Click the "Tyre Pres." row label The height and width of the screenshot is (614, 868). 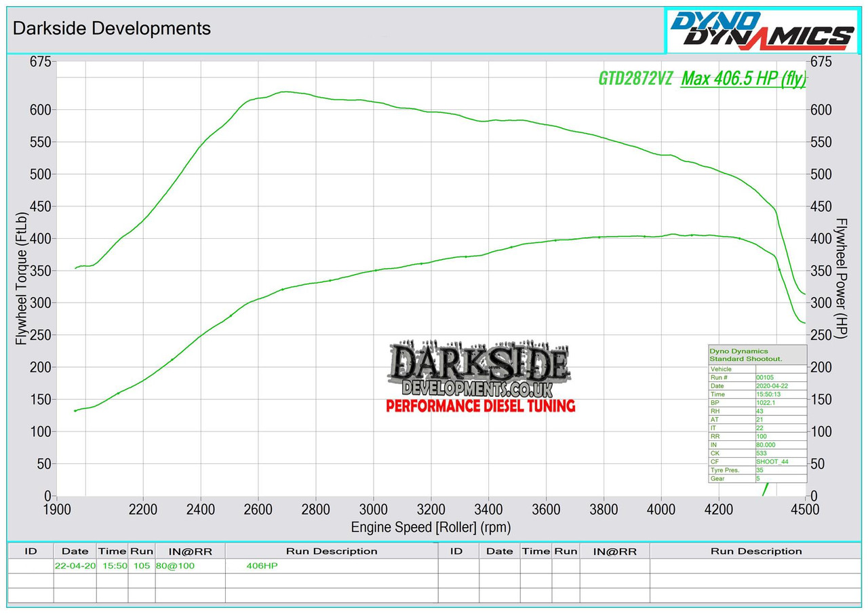click(725, 470)
